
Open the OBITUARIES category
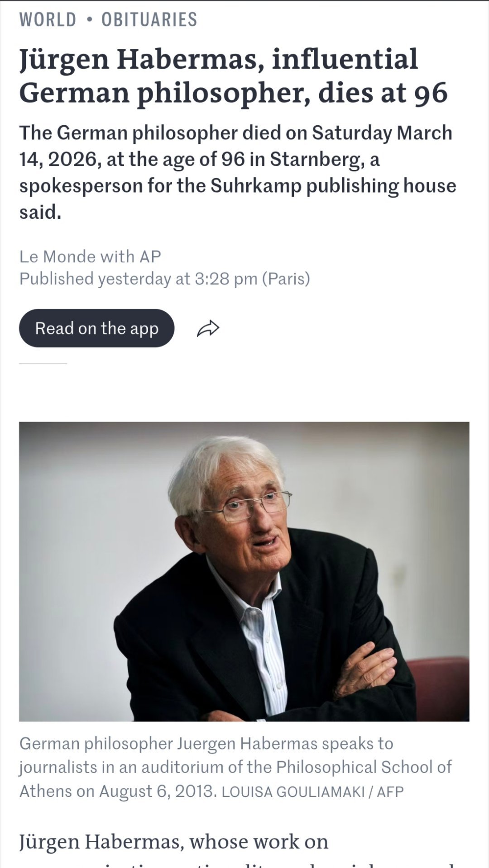(149, 20)
